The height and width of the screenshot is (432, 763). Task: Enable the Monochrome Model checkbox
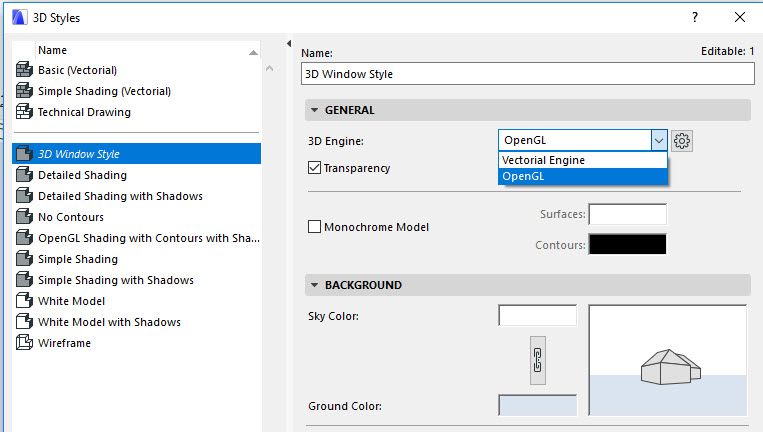click(315, 227)
